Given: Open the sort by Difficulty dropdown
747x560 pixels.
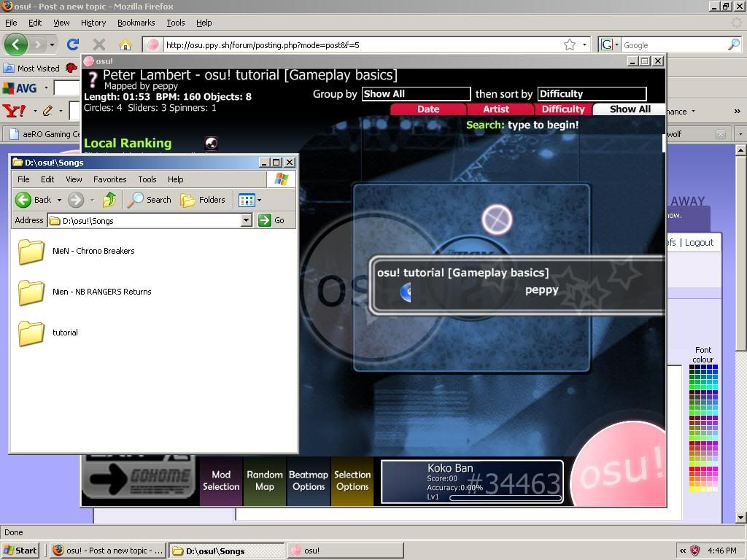Looking at the screenshot, I should point(592,94).
